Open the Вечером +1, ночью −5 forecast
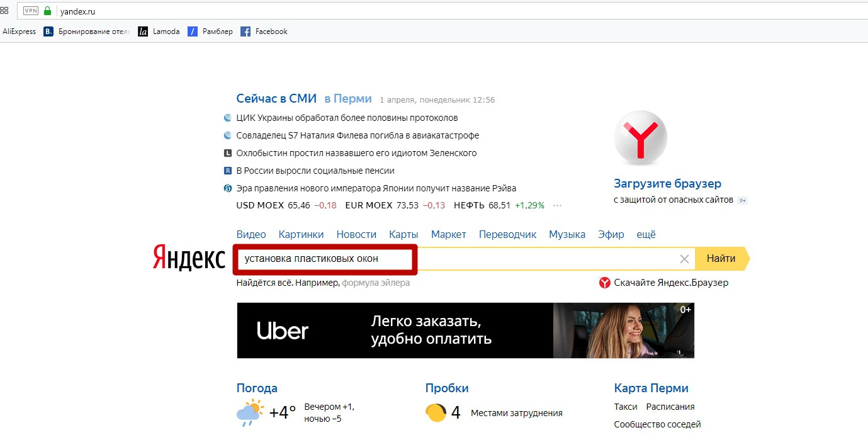Viewport: 868px width, 435px height. tap(329, 413)
